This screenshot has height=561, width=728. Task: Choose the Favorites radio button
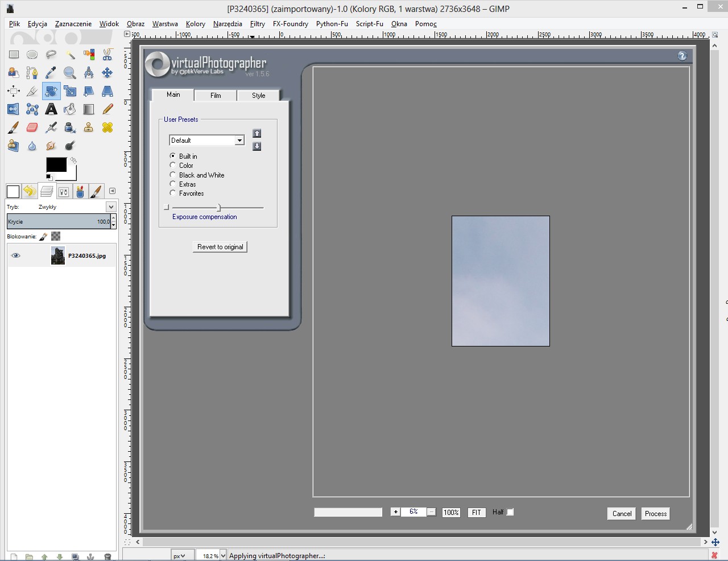pos(173,193)
